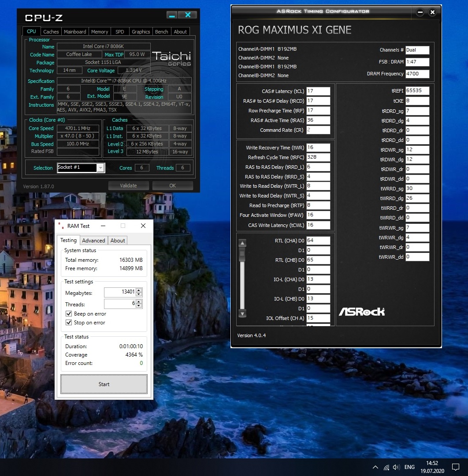Click the scroll down arrow in timing list

[x=242, y=314]
